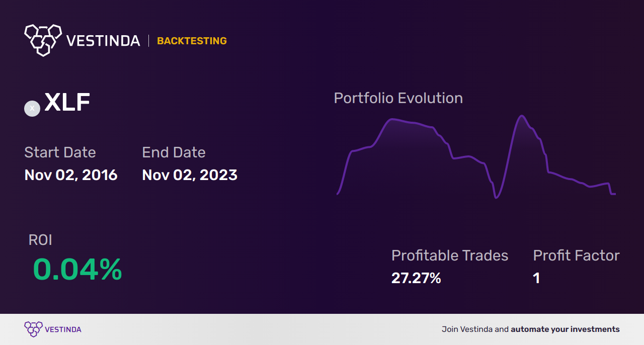Click the Vestinda hexagon logo at top
Viewport: 644px width, 345px height.
coord(43,40)
